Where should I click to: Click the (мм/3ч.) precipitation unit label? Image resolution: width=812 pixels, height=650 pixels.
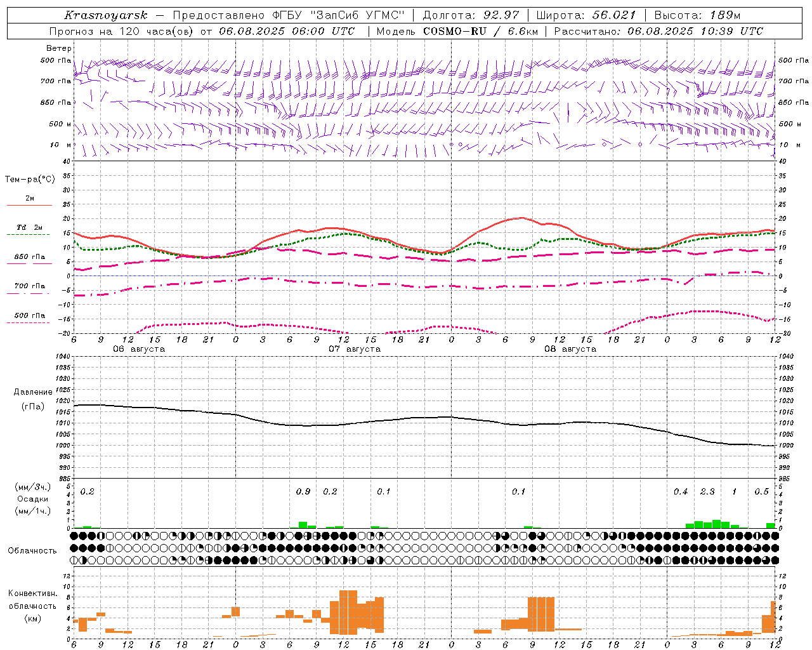pyautogui.click(x=33, y=487)
